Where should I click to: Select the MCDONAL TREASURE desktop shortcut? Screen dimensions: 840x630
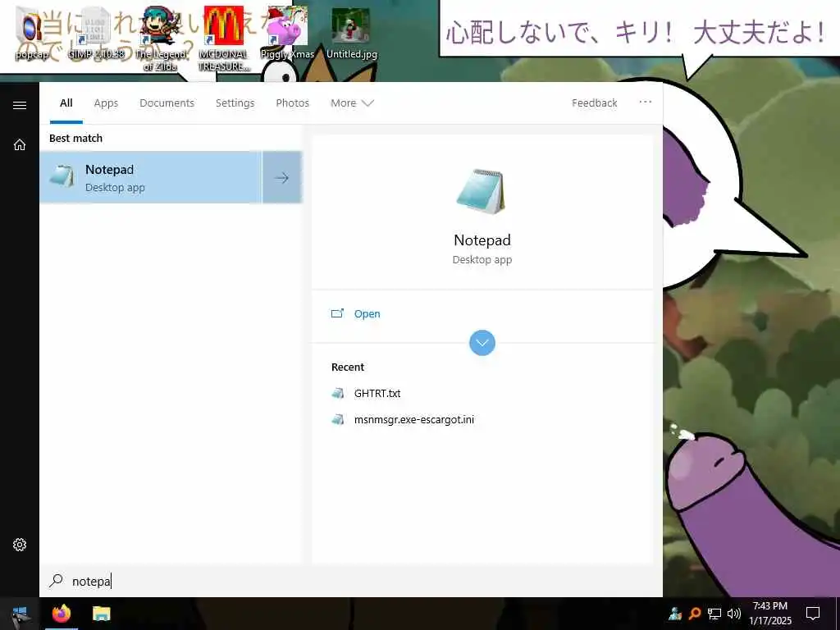click(223, 39)
